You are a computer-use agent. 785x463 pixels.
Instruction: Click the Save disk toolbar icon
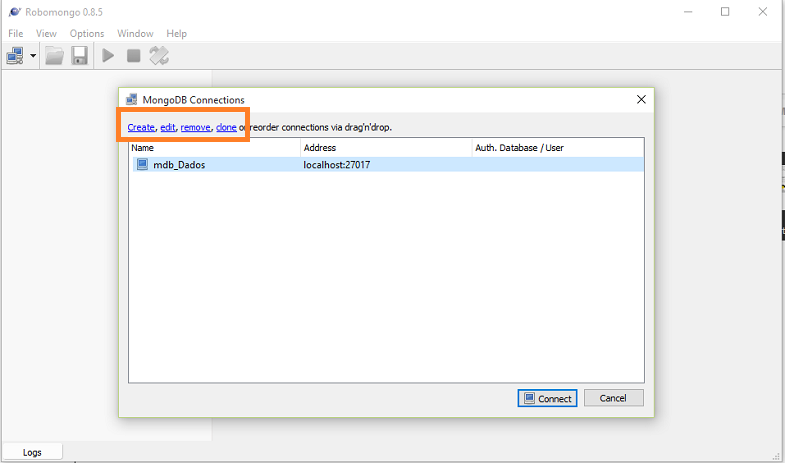79,56
